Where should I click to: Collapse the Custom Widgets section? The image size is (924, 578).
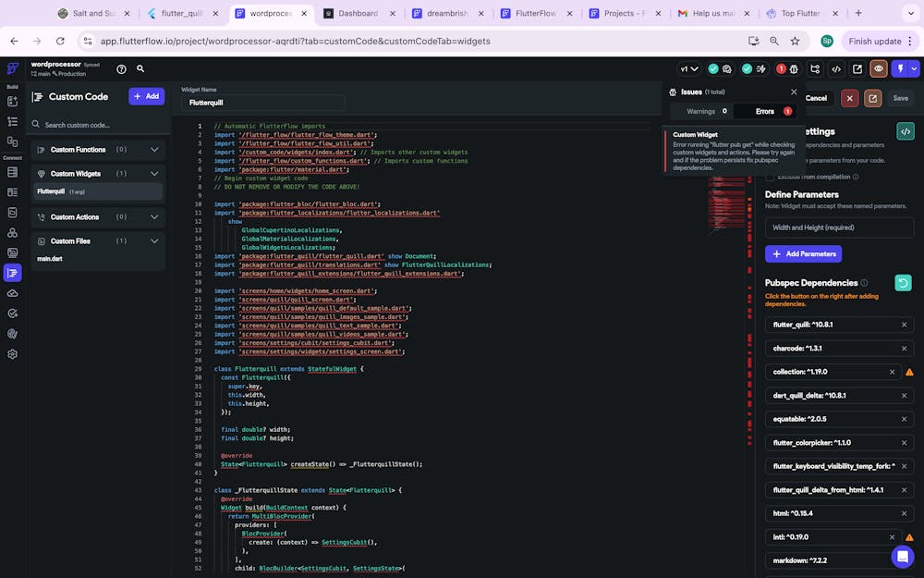pos(154,174)
